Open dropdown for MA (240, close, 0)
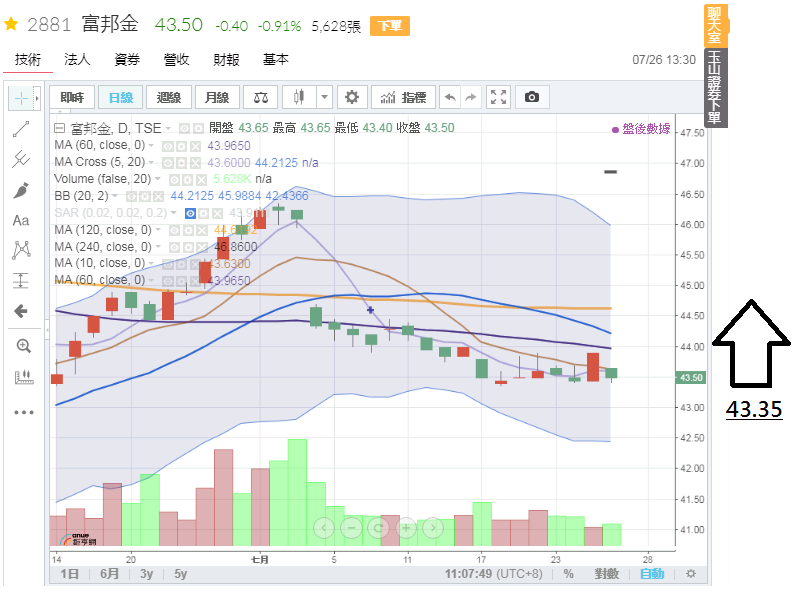The image size is (805, 600). 158,247
